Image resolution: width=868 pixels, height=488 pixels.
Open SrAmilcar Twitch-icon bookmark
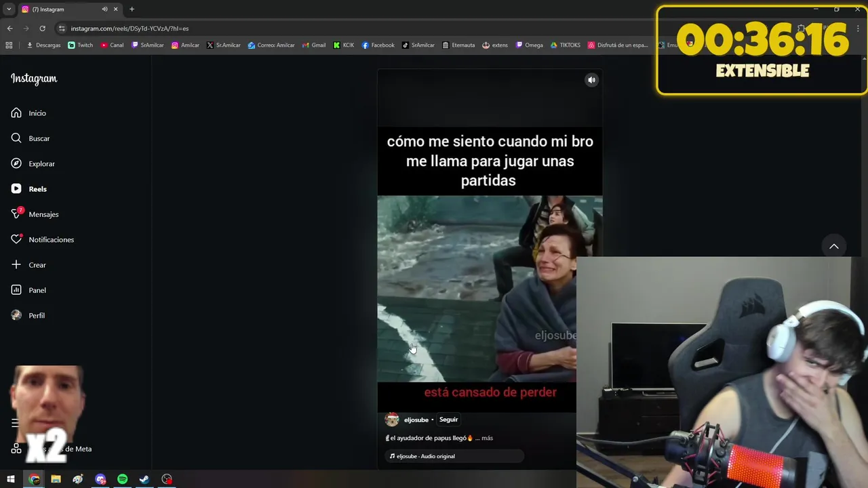(x=147, y=45)
